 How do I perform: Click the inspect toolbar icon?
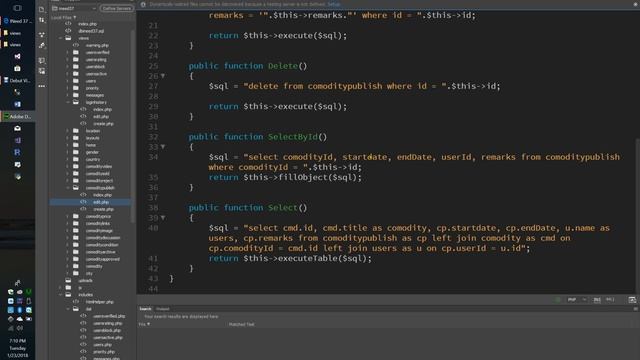point(42,46)
